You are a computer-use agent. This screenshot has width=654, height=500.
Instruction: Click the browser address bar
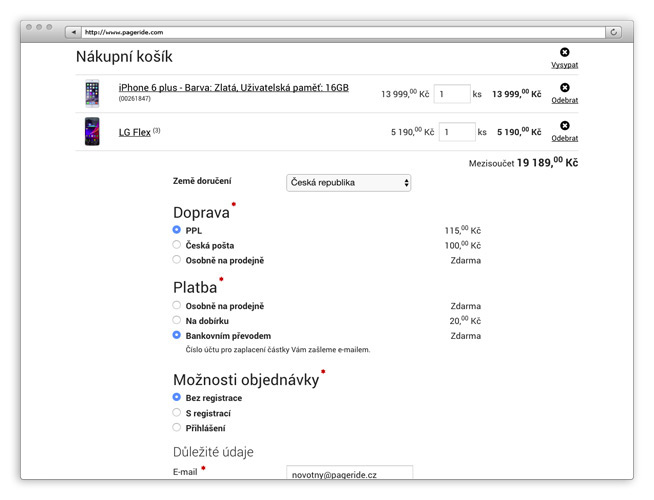(x=340, y=32)
